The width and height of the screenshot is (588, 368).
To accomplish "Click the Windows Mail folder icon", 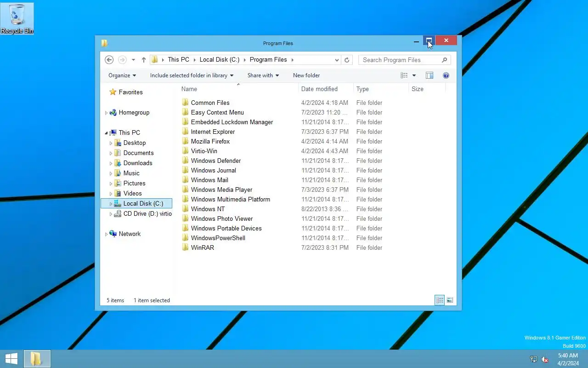I will (186, 179).
